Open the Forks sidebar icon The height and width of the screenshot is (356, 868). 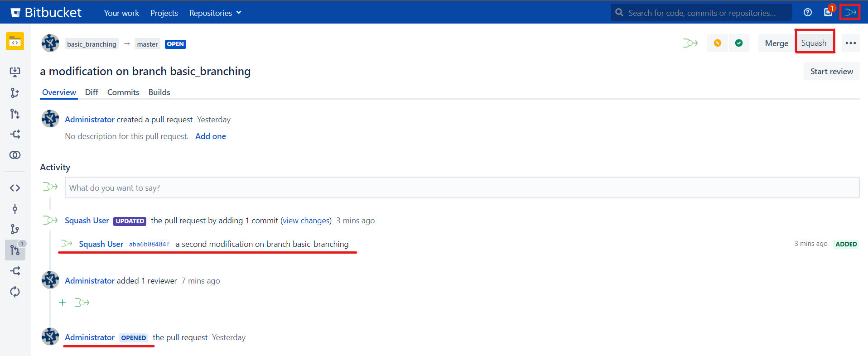(15, 271)
